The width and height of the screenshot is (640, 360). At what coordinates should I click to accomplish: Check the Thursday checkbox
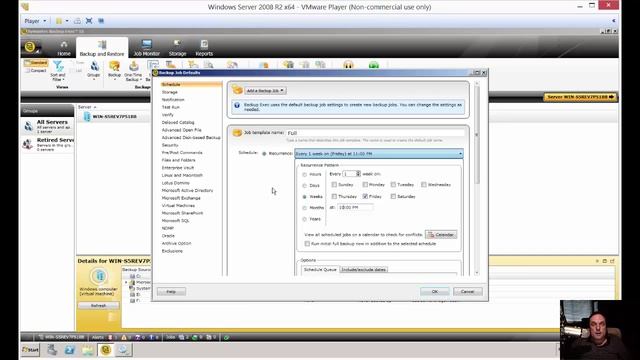pyautogui.click(x=334, y=197)
